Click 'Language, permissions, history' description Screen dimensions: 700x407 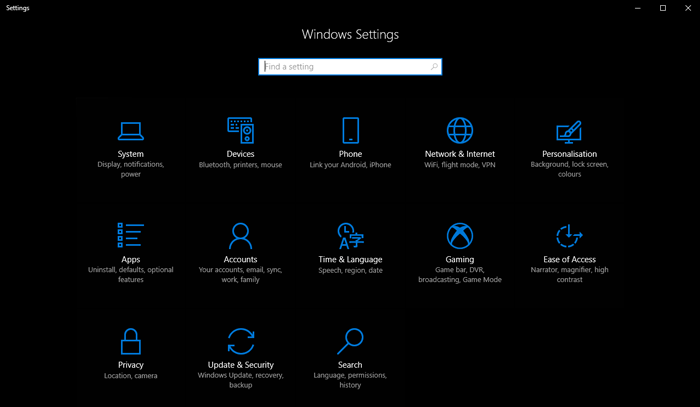tap(350, 380)
